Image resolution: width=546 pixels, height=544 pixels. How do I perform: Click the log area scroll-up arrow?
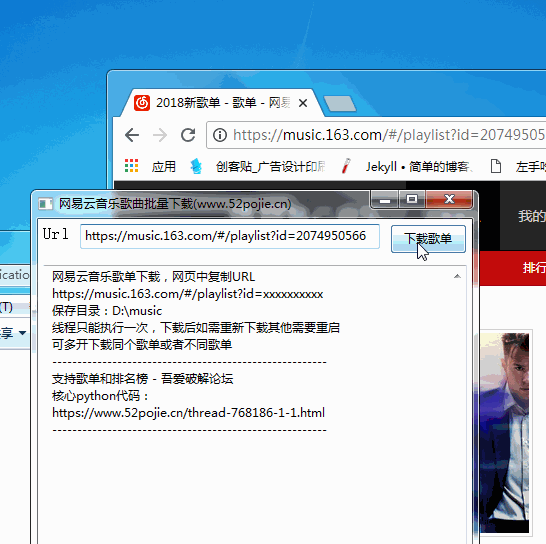(457, 277)
